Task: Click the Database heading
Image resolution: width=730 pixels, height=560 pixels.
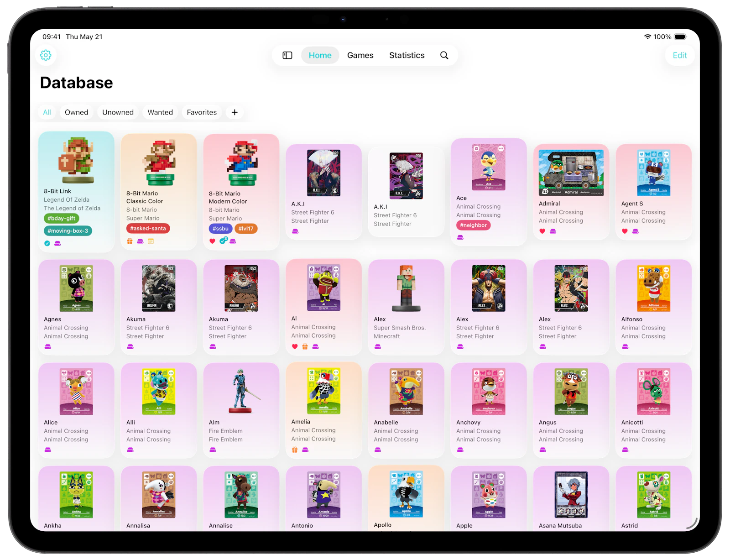Action: [x=77, y=83]
